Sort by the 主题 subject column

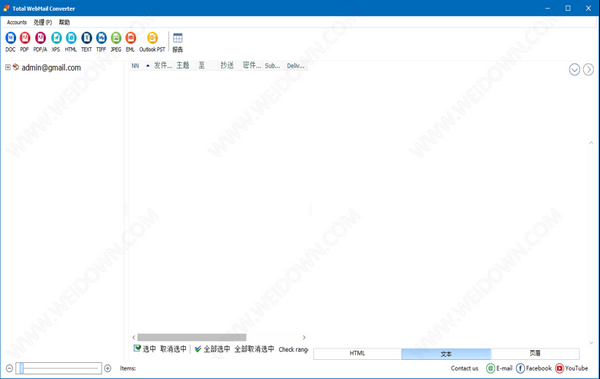185,66
